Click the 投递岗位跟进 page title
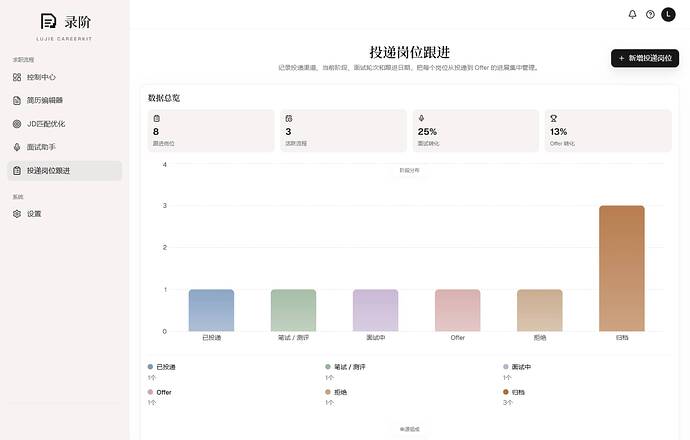This screenshot has width=690, height=440. coord(409,52)
